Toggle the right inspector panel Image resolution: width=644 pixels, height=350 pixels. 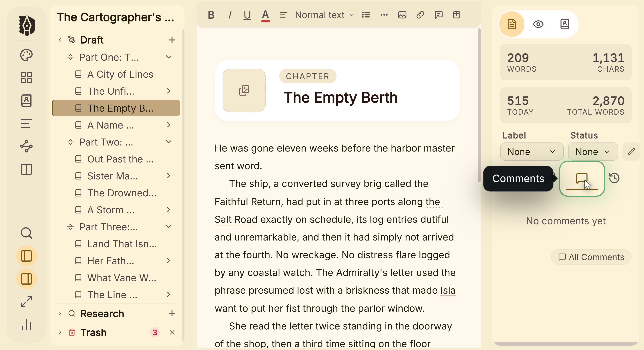click(26, 279)
